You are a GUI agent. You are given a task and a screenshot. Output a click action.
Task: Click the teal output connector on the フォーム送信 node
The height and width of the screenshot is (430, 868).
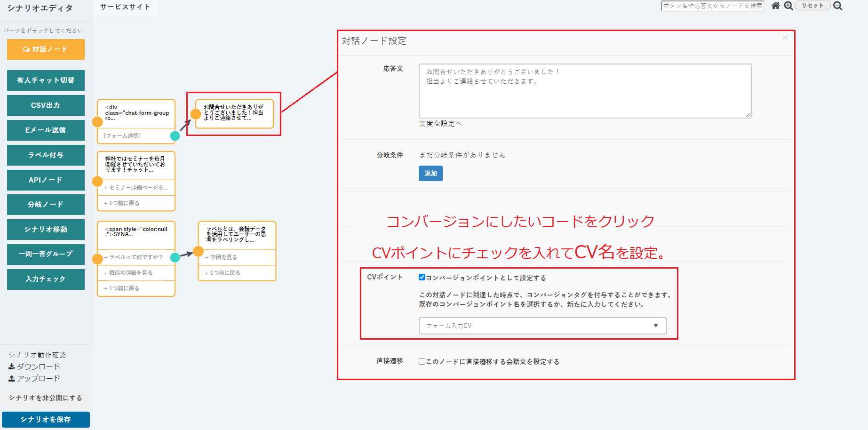[175, 136]
